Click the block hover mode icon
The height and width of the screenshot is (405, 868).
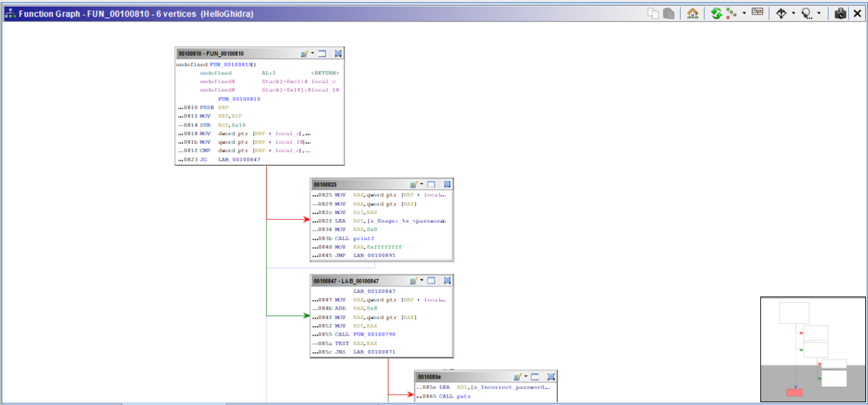781,13
